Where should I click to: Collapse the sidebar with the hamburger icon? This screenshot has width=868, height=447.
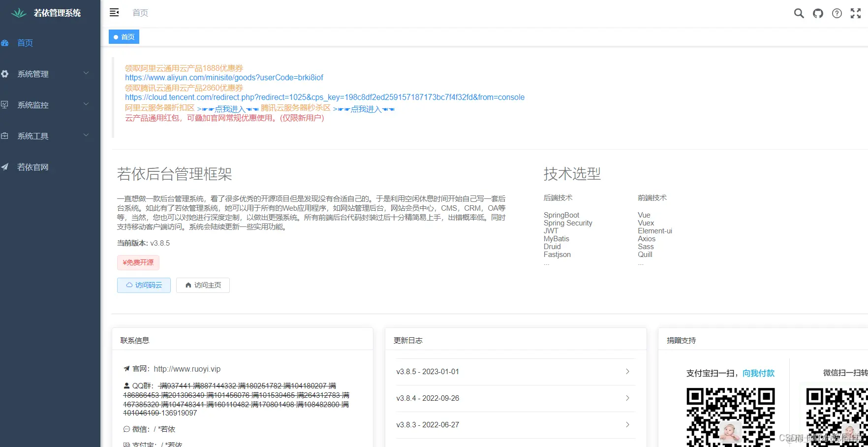pyautogui.click(x=114, y=13)
